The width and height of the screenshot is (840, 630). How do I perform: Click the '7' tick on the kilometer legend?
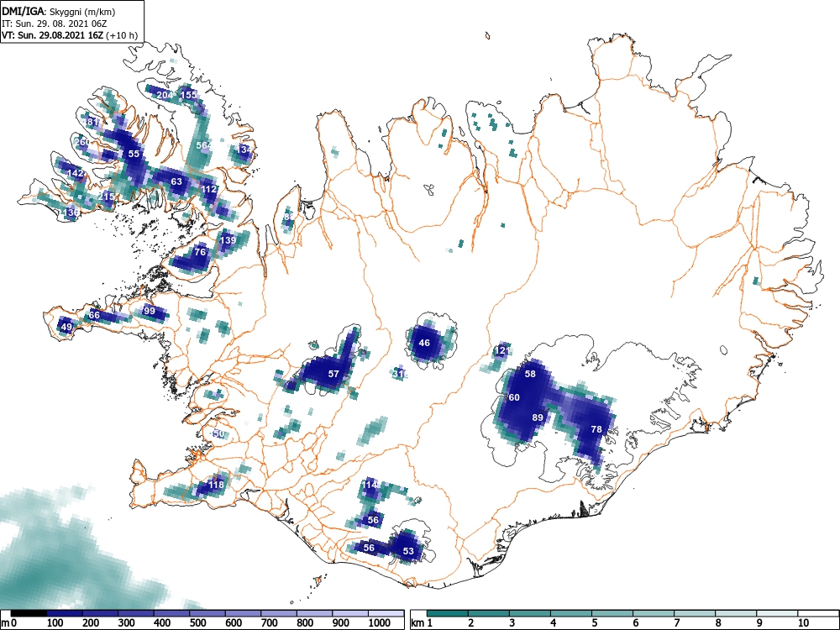(x=676, y=623)
